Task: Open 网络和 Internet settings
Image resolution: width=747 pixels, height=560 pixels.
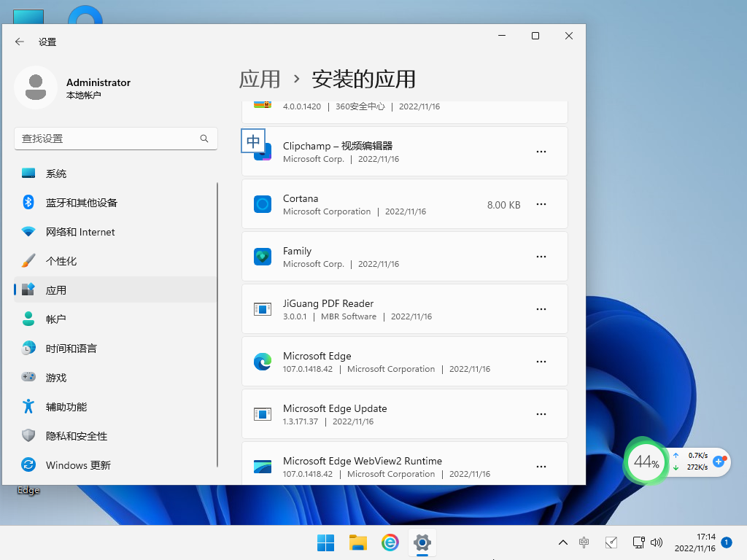Action: click(x=29, y=232)
